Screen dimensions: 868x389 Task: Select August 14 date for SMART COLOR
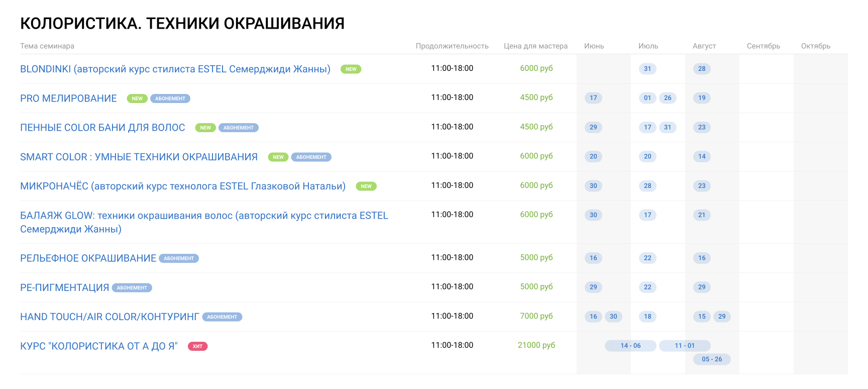[702, 156]
